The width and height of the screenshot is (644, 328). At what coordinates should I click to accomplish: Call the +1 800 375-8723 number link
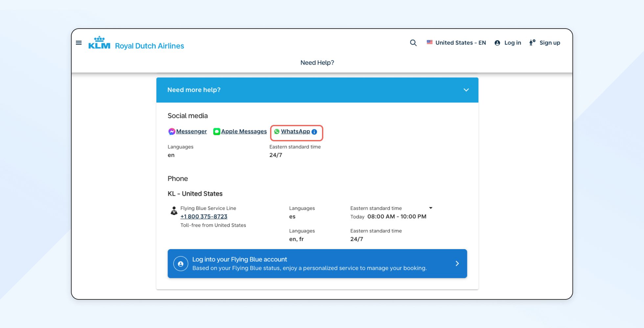[204, 217]
